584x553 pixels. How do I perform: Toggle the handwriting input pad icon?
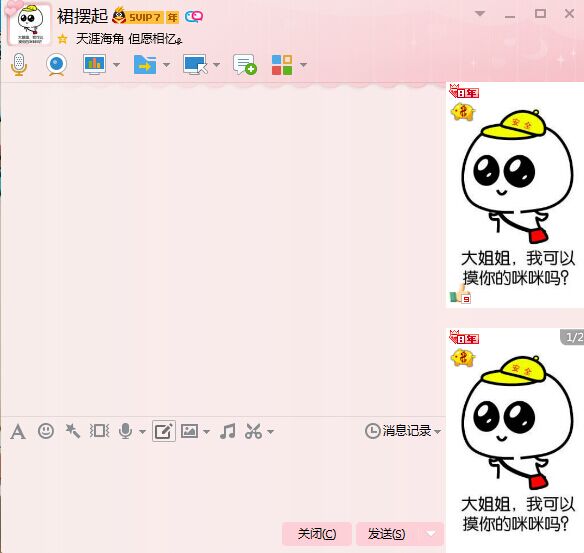164,431
